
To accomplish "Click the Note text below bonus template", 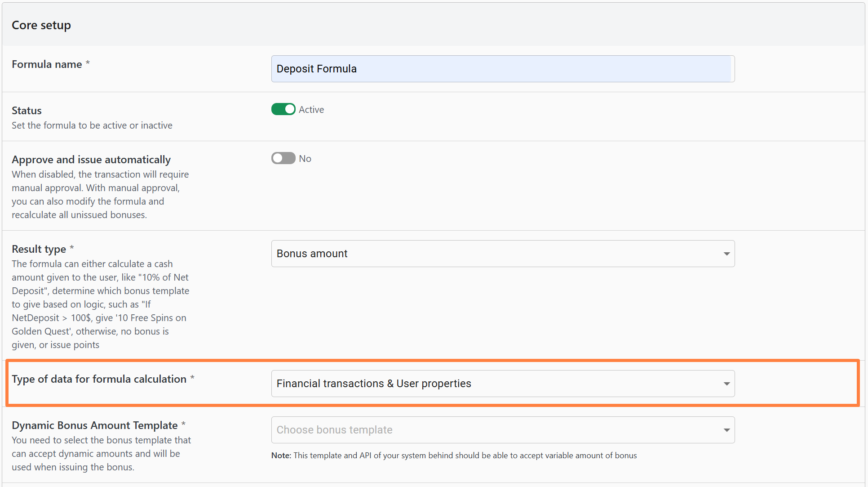I will click(x=454, y=456).
